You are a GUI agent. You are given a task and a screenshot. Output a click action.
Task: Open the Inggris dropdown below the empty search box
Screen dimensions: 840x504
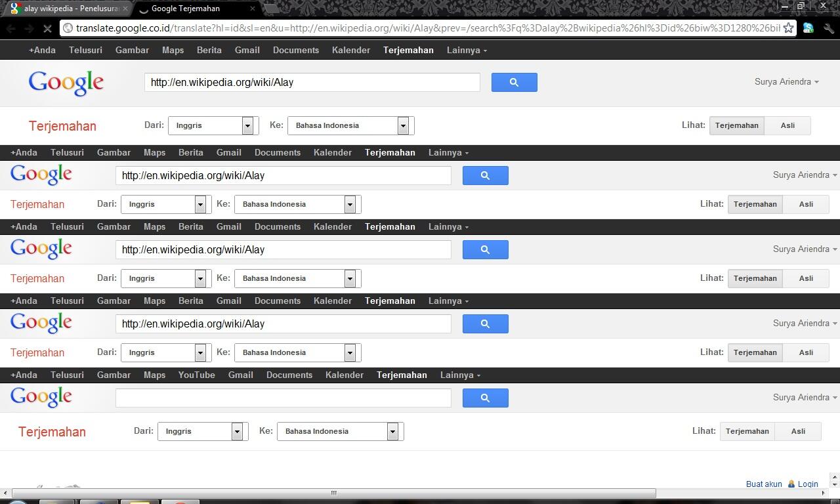click(x=202, y=431)
